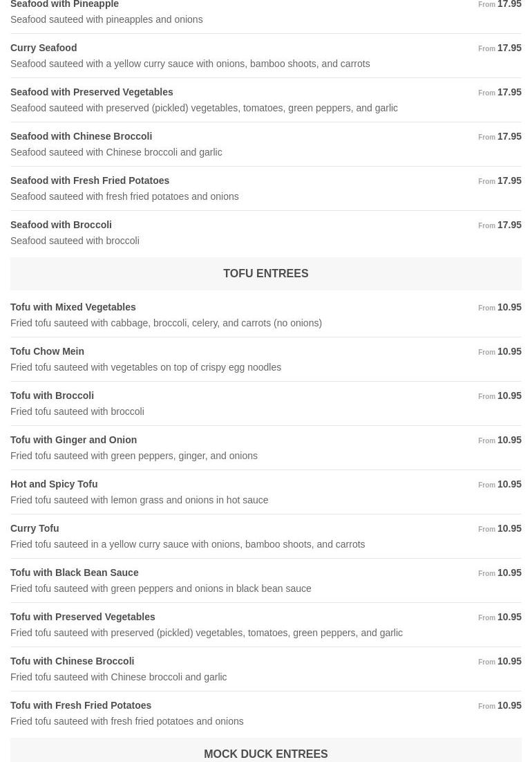Select Tofu with Black Bean Sauce

[74, 573]
